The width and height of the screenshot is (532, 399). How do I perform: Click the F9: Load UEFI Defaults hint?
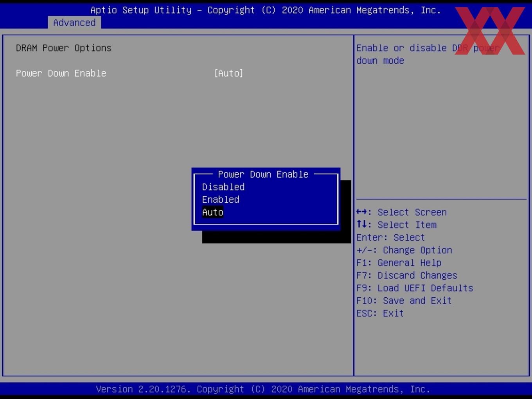[x=415, y=288]
